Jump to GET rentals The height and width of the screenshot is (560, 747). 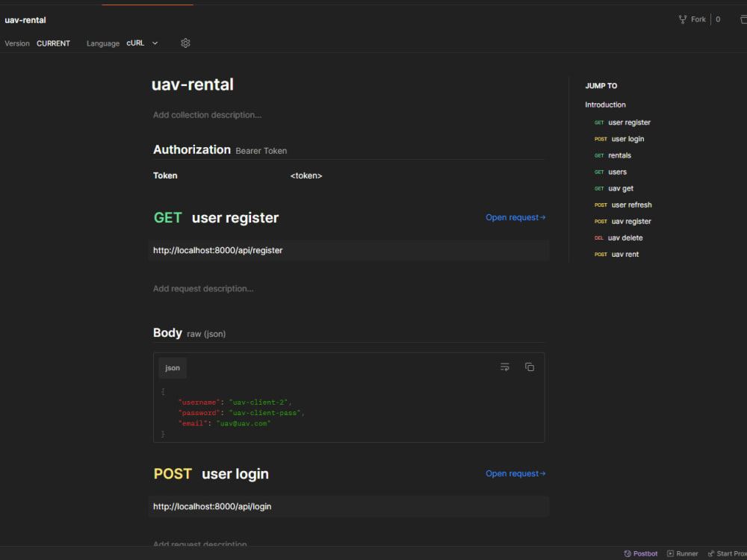(x=613, y=155)
